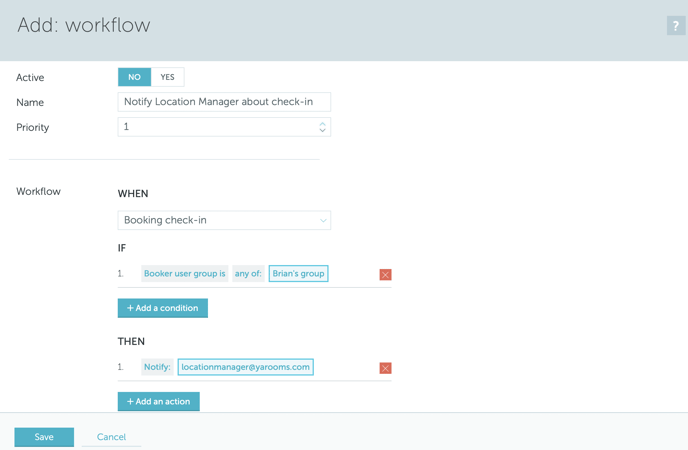Set Active to NO
This screenshot has width=688, height=450.
(134, 77)
